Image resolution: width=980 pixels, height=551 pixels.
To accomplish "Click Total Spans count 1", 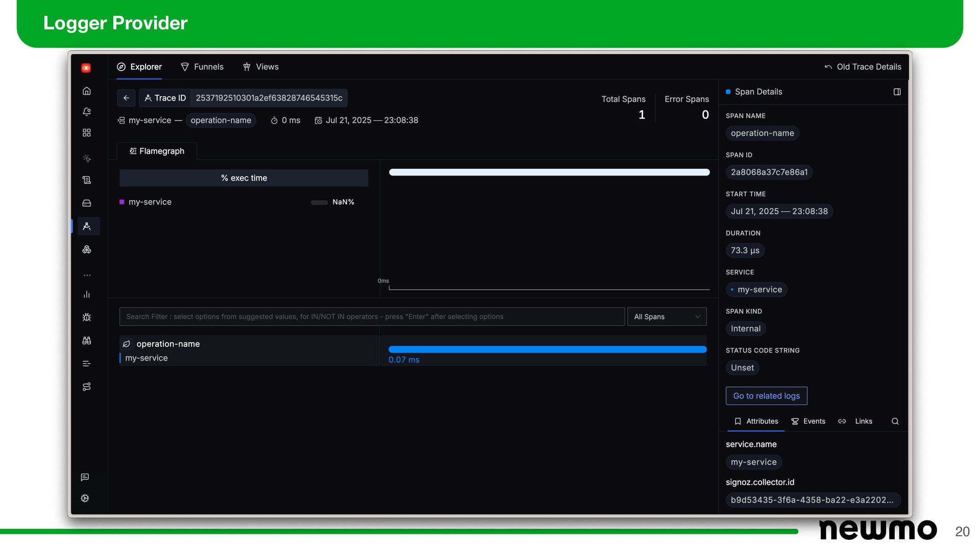I will [642, 115].
